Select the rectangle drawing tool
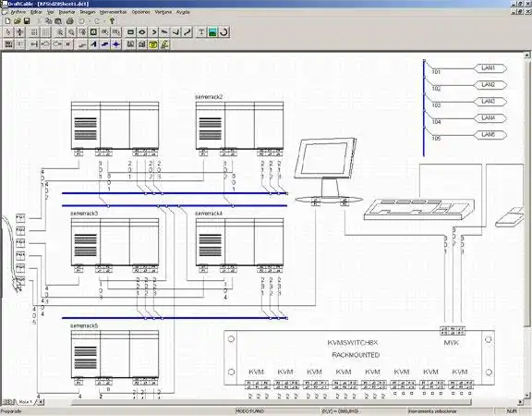Viewport: 532px width, 416px height. 130,32
